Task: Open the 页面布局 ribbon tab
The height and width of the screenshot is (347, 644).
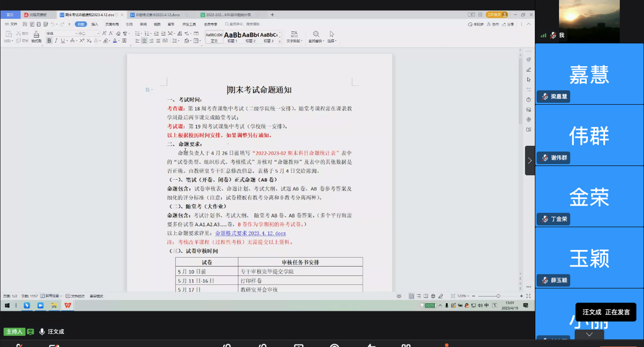Action: (112, 24)
